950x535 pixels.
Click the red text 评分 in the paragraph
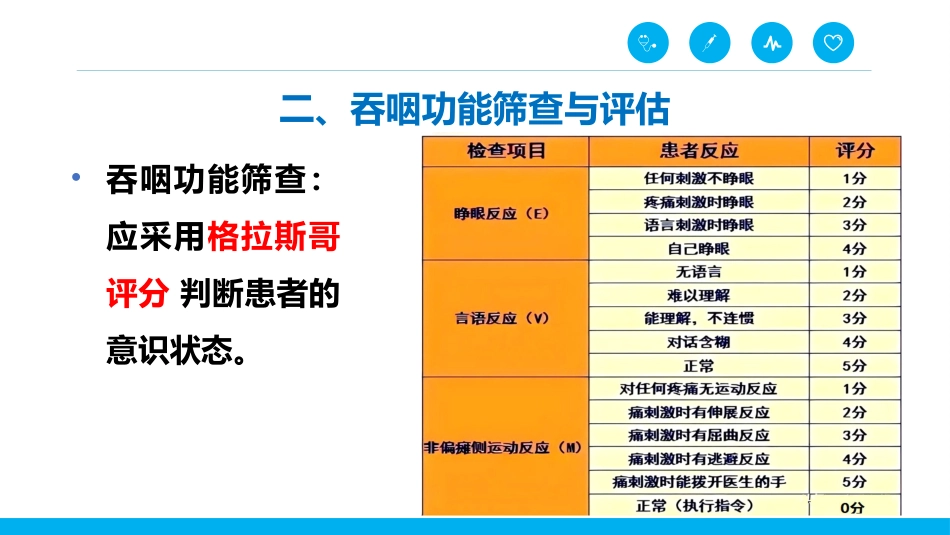tap(138, 293)
